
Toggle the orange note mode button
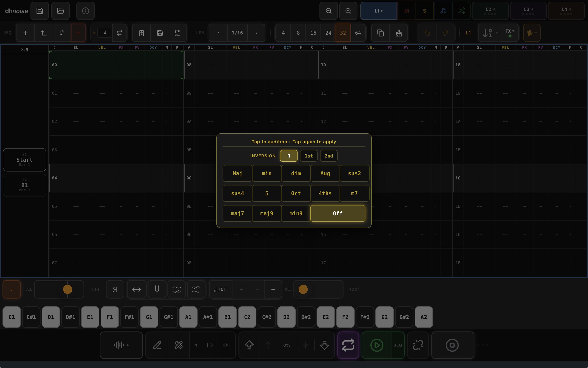pos(12,289)
